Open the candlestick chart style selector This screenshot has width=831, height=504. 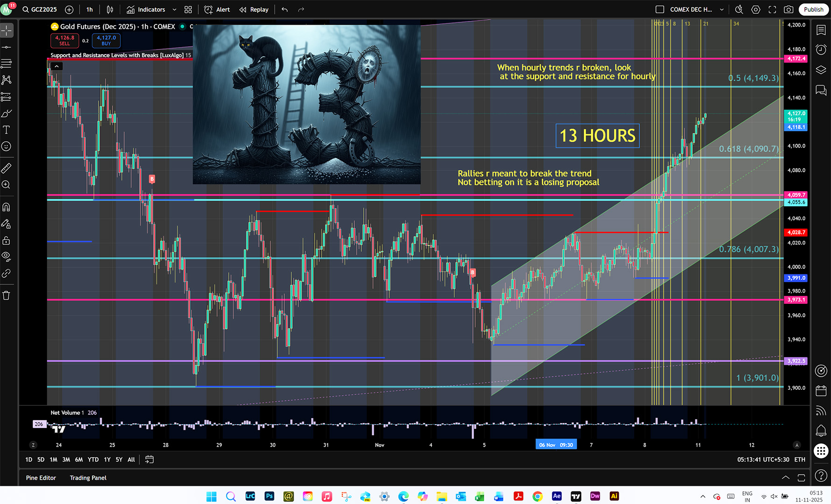click(110, 9)
